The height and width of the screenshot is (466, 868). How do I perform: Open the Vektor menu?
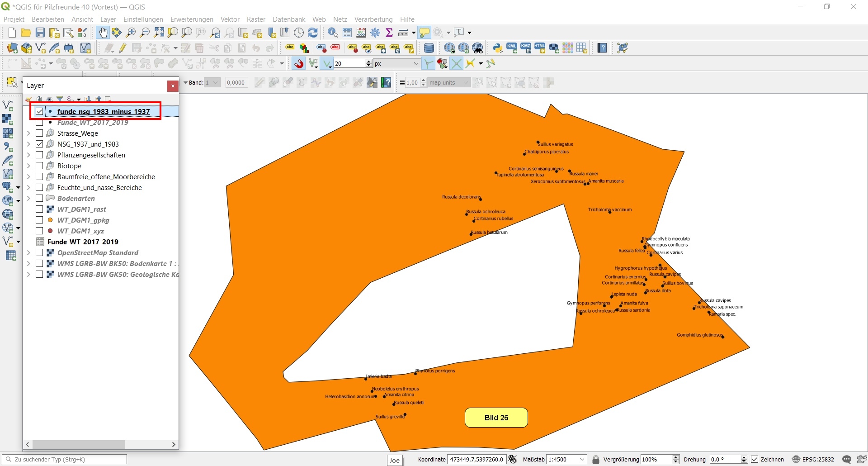click(230, 19)
